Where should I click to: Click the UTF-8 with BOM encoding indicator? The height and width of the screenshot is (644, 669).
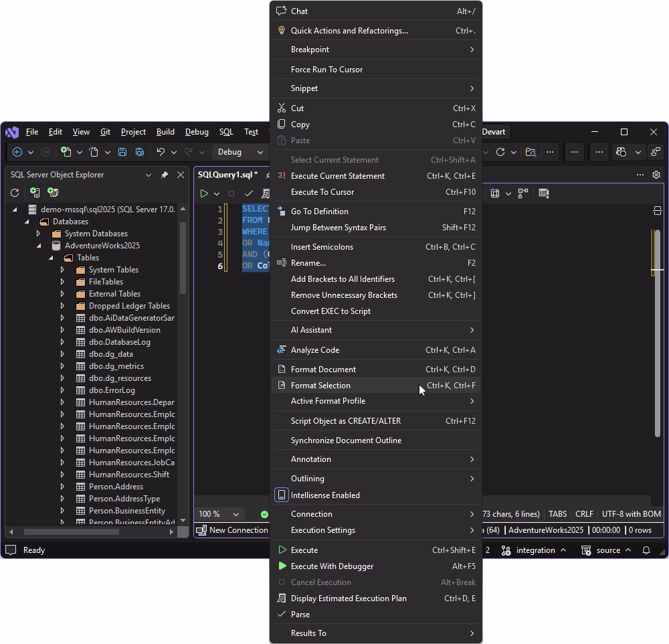[x=631, y=513]
